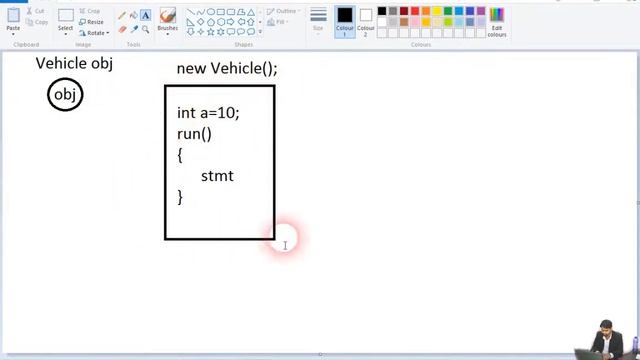The image size is (640, 360).
Task: Choose the Curve shape
Action: pyautogui.click(x=200, y=12)
